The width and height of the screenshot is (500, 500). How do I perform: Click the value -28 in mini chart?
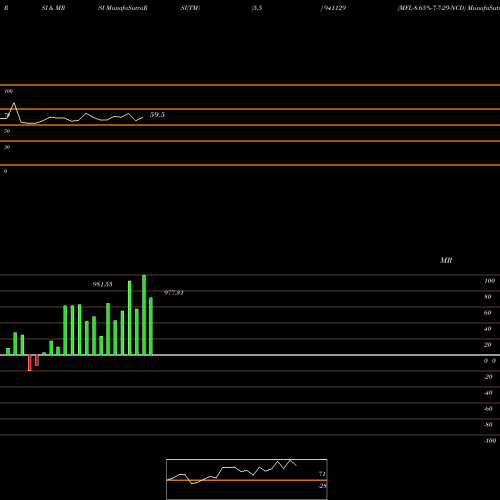click(x=322, y=486)
